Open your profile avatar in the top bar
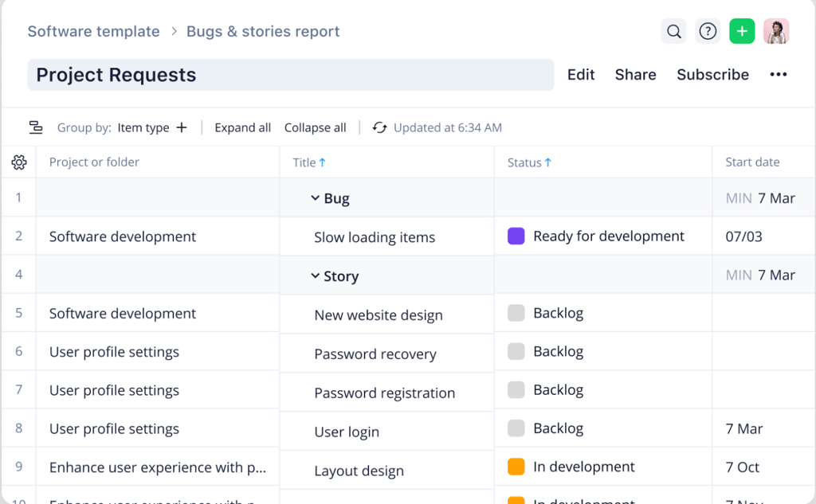The image size is (816, 504). 776,31
